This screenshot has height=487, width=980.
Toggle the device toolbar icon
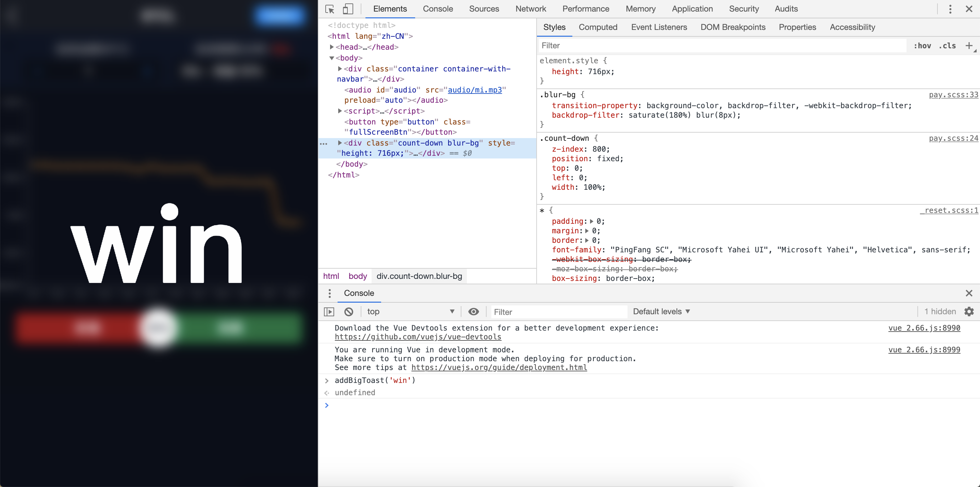coord(348,9)
